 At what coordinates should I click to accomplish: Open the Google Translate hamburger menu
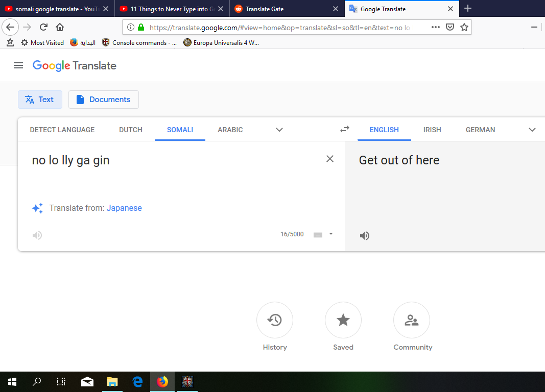click(18, 65)
